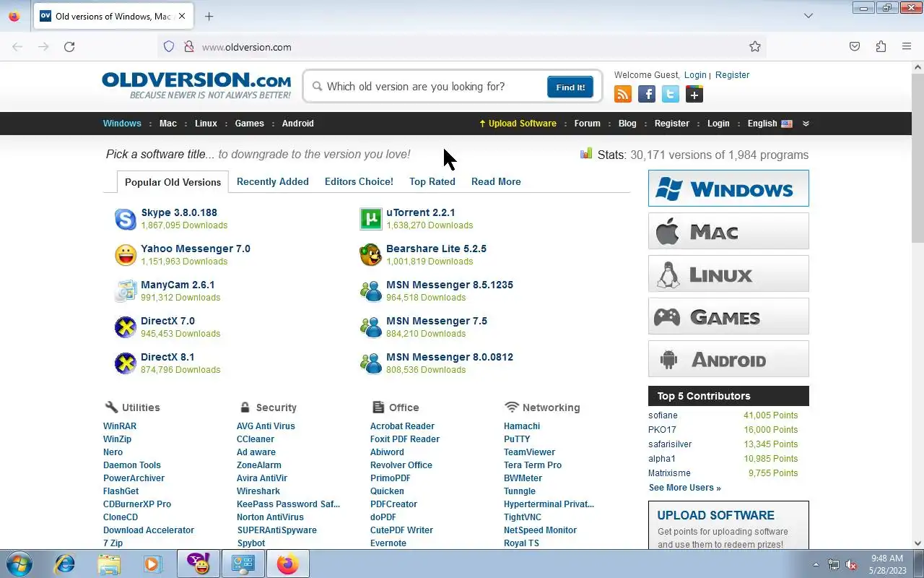This screenshot has height=578, width=924.
Task: Click the Firefox address bar URL
Action: click(x=247, y=47)
